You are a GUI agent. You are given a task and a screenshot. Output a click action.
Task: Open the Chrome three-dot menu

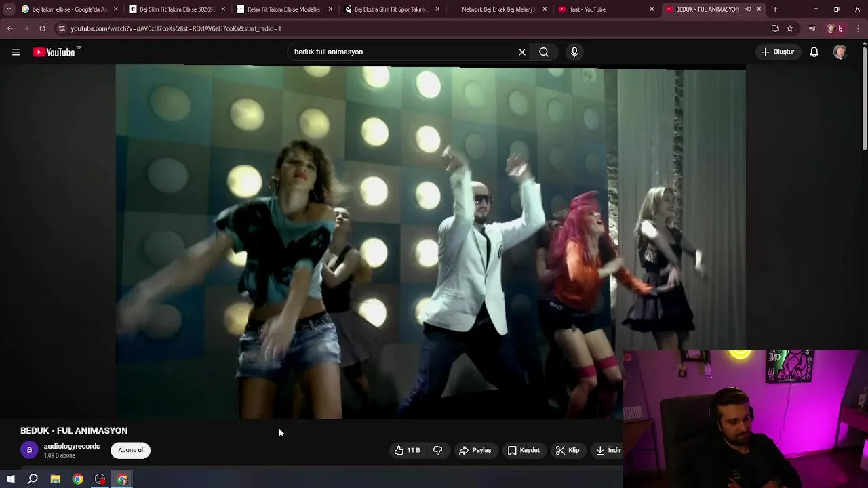click(x=858, y=28)
